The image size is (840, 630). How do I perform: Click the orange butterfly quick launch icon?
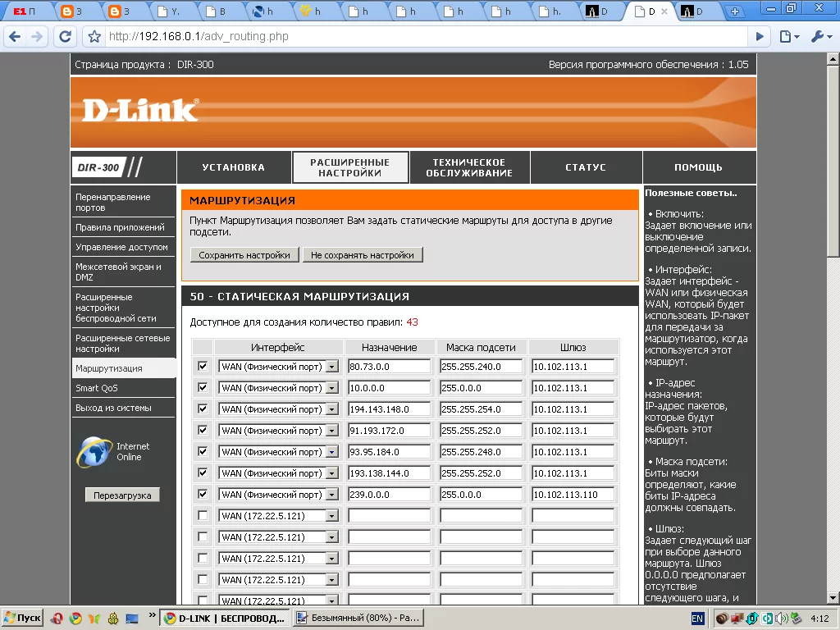(x=94, y=619)
